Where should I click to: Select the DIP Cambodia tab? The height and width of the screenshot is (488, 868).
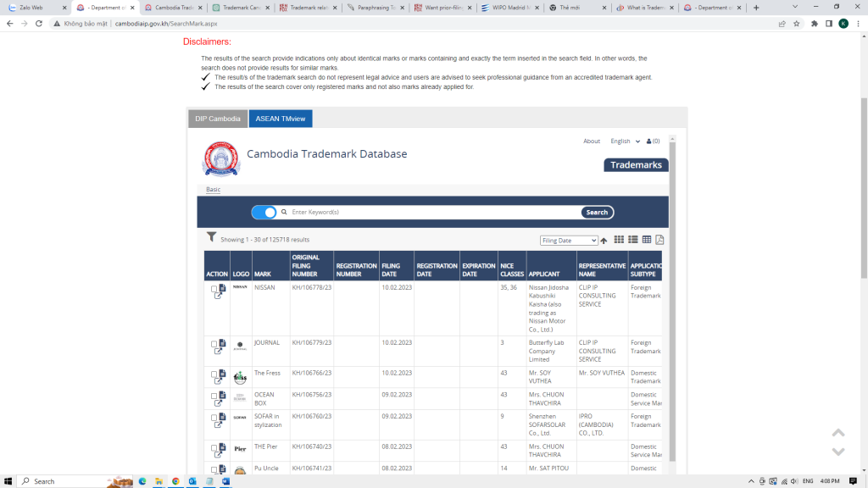[217, 119]
